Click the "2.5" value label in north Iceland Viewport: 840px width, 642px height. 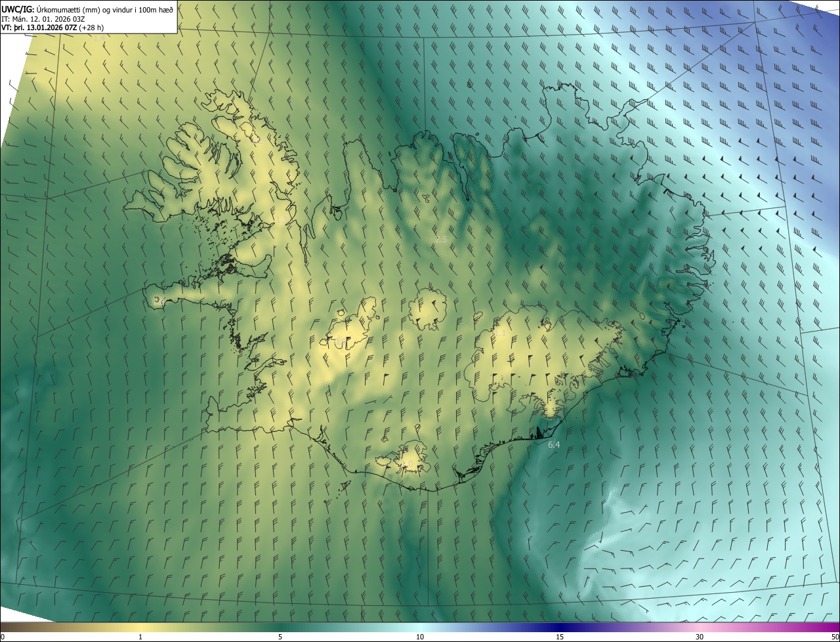click(441, 240)
